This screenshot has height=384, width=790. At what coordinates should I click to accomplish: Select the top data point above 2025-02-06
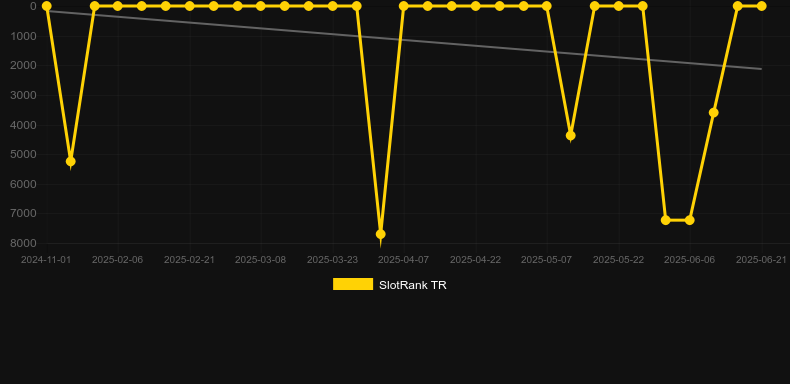[117, 6]
